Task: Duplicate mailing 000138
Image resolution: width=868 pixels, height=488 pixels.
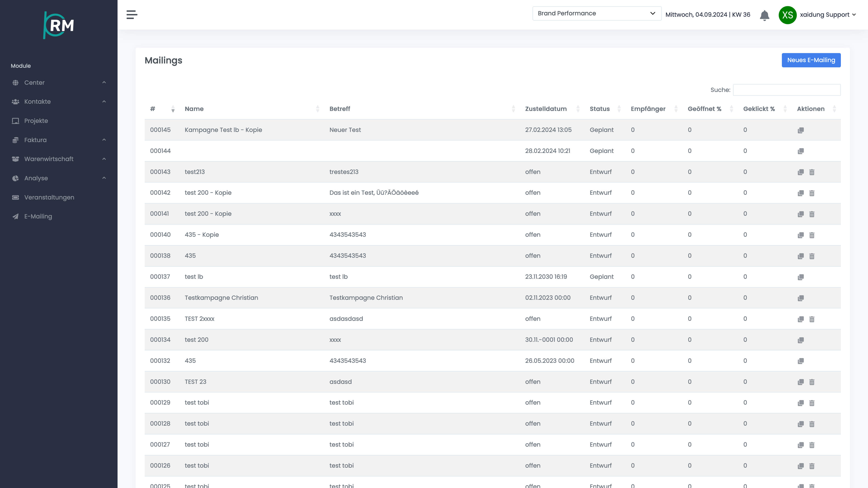Action: [x=801, y=256]
